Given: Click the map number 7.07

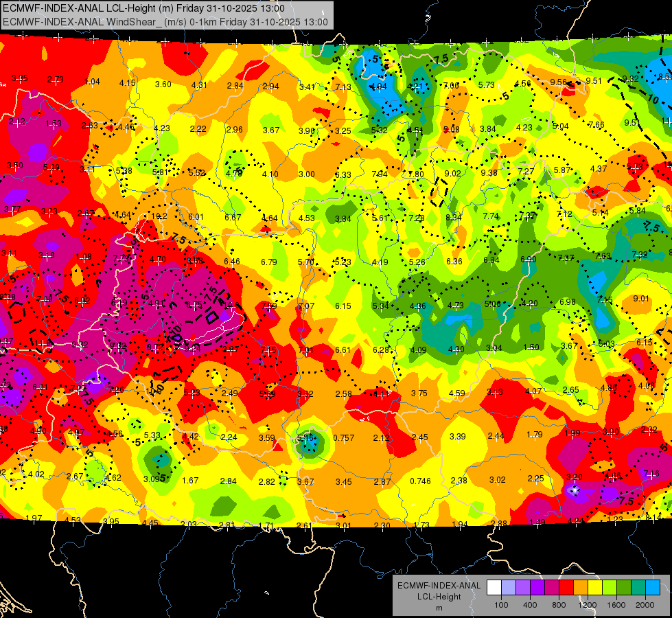Looking at the screenshot, I should coord(306,306).
